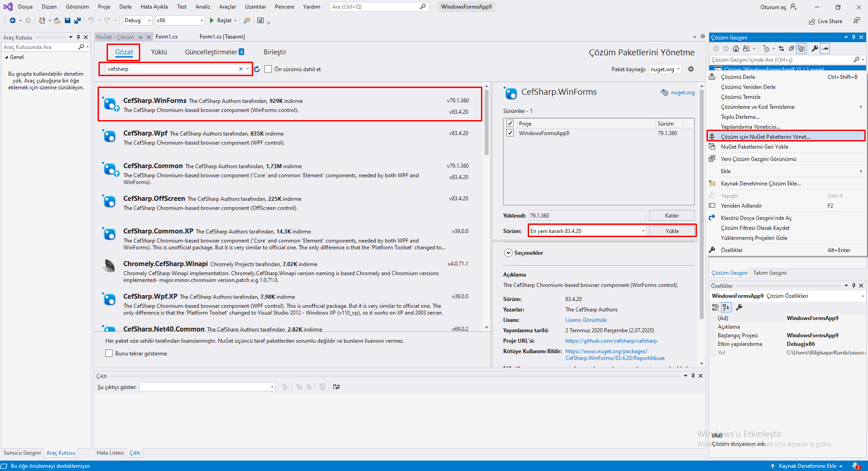Click the Property Pages wrench icon in Özellikler
868x471 pixels.
point(739,307)
